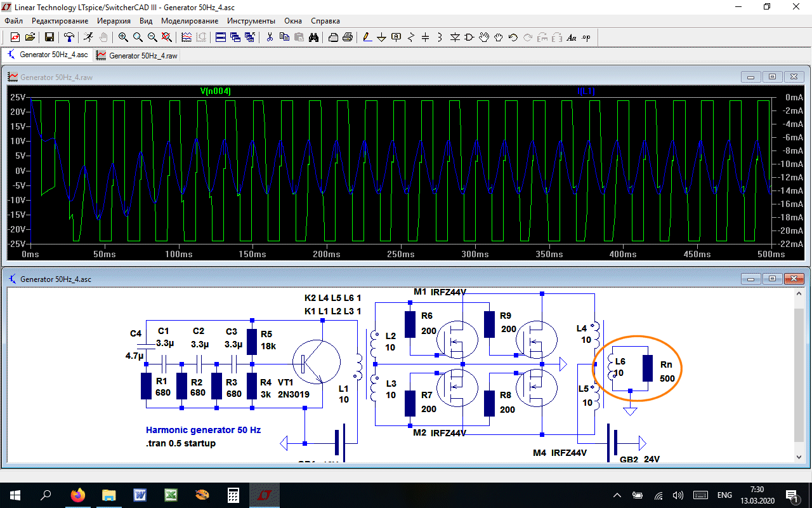Click the Tile Windows Horizontally icon
This screenshot has height=508, width=812.
220,37
